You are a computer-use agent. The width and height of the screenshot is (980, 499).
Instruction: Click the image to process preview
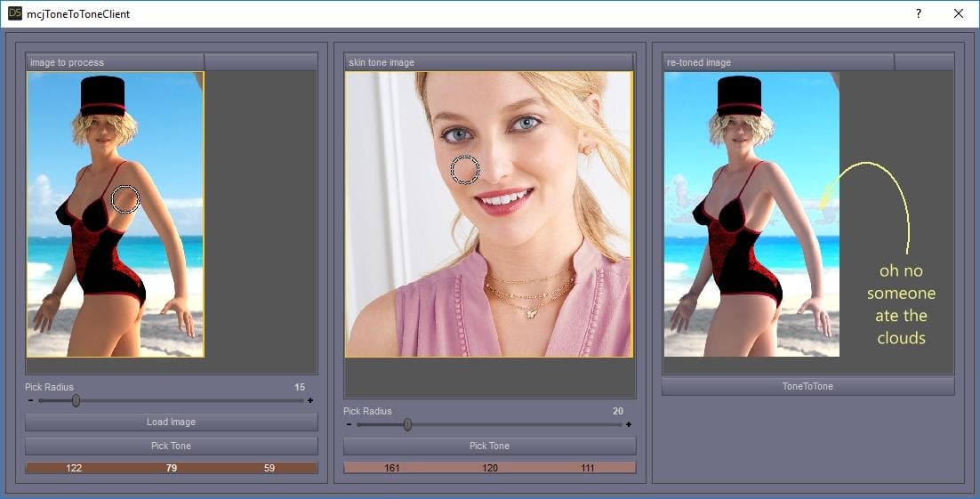[116, 214]
